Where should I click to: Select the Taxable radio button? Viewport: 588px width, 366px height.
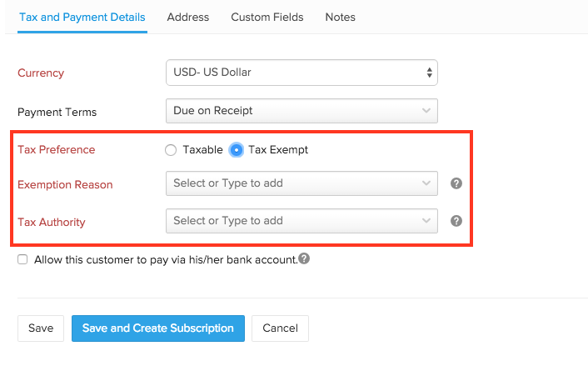click(171, 150)
